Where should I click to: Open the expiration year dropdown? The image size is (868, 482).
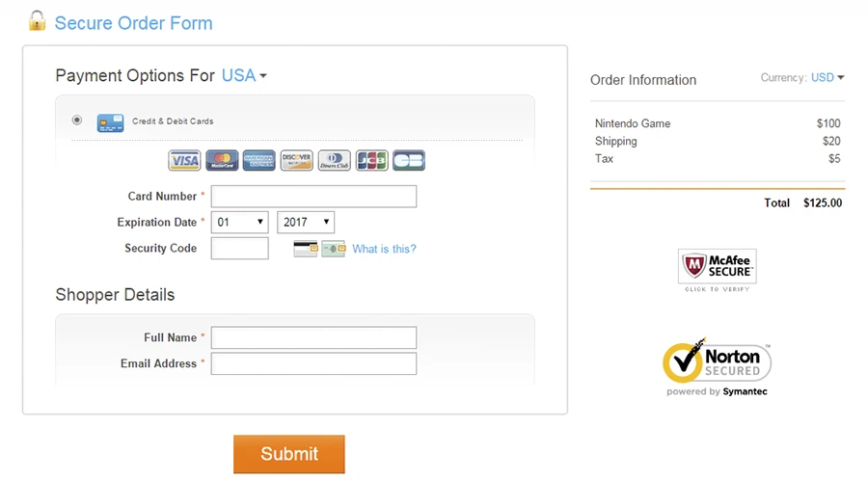(x=306, y=223)
